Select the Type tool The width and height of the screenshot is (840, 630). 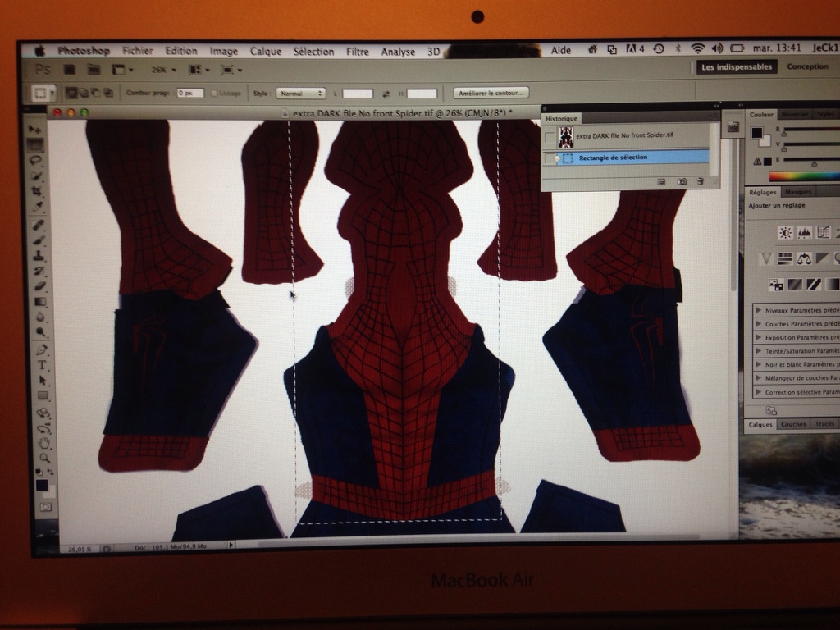42,365
